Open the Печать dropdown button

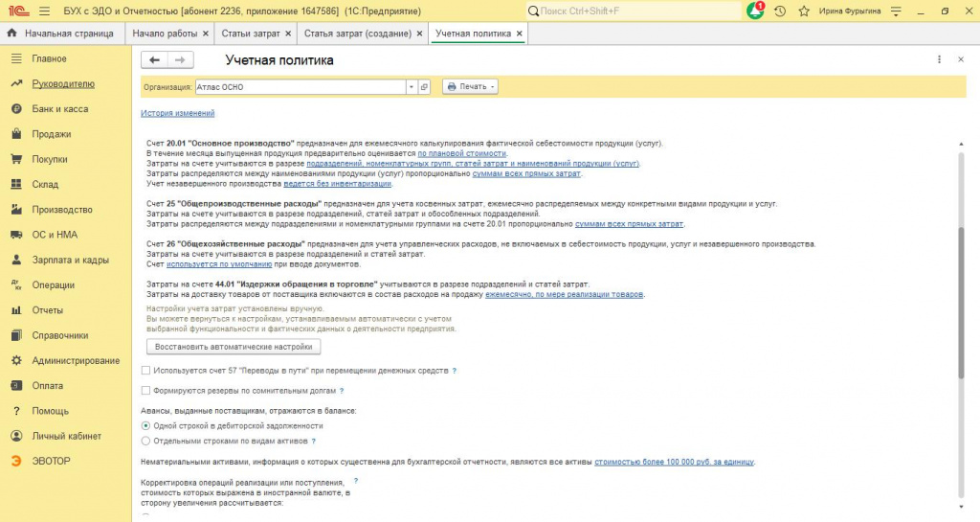click(x=470, y=87)
